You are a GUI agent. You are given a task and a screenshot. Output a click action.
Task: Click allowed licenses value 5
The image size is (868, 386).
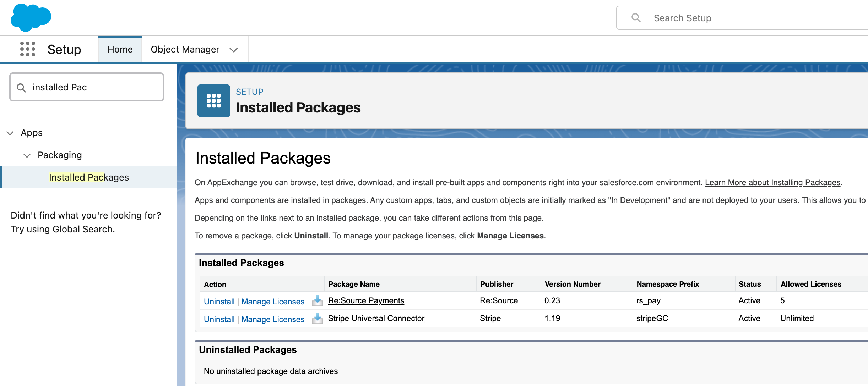[x=782, y=300]
